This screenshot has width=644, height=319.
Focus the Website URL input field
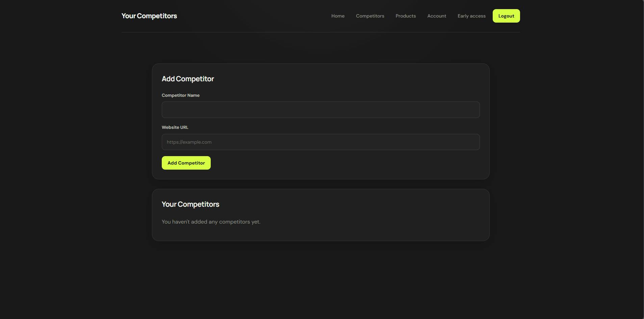(320, 142)
